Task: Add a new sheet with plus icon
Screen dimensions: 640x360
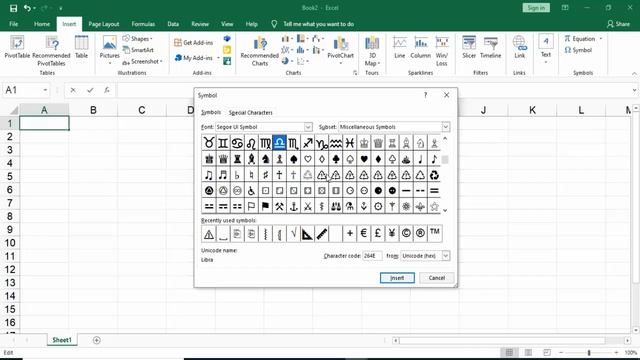Action: [x=97, y=340]
